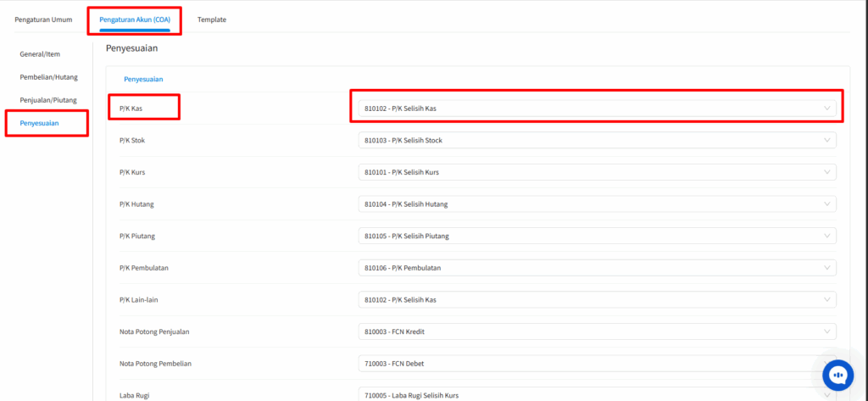This screenshot has height=401, width=868.
Task: Select Penjualan/Piutang in the sidebar
Action: [x=48, y=100]
